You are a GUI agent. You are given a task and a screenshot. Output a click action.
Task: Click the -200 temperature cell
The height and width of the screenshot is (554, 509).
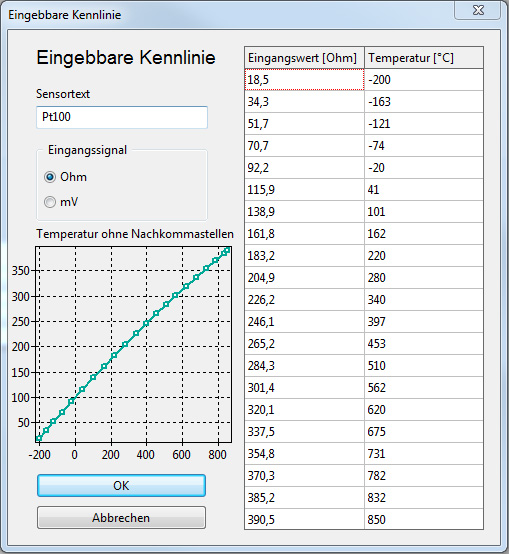[x=424, y=79]
